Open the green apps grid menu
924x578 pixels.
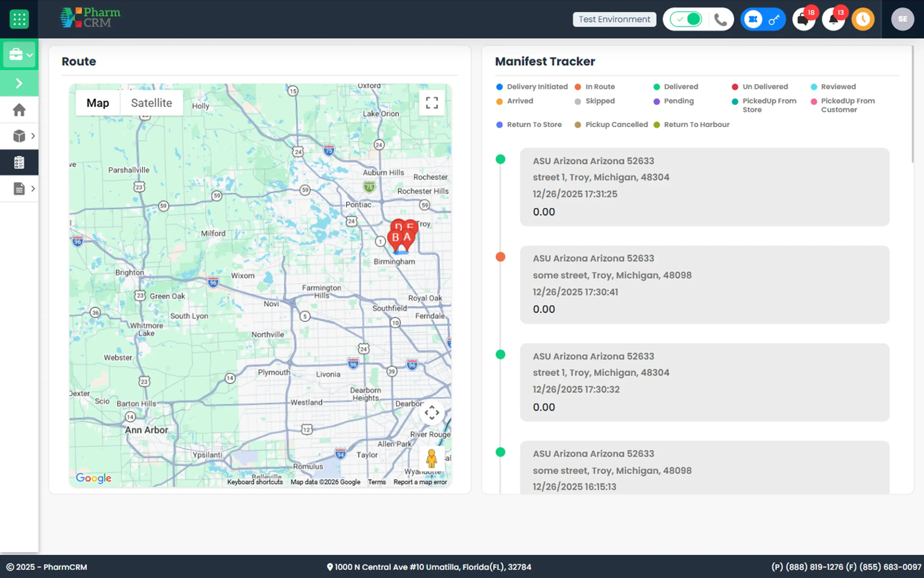click(19, 19)
